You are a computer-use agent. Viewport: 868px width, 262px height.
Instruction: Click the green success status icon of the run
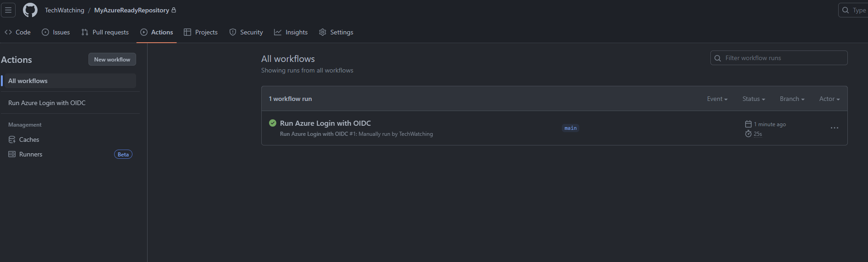pyautogui.click(x=273, y=123)
